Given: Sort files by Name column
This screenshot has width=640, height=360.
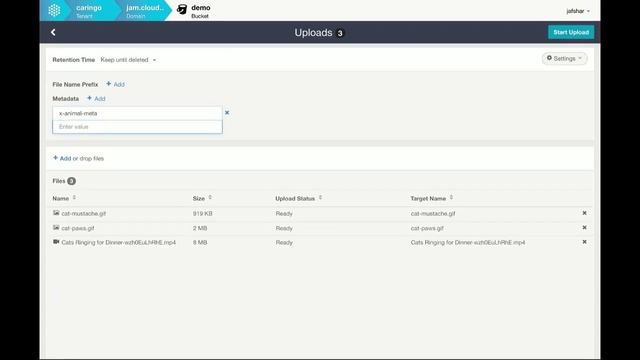Looking at the screenshot, I should tap(64, 198).
